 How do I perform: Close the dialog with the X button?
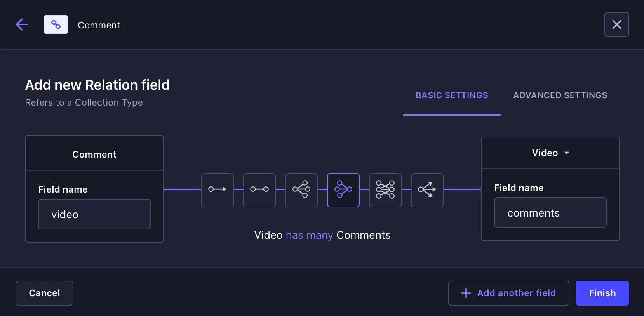616,24
